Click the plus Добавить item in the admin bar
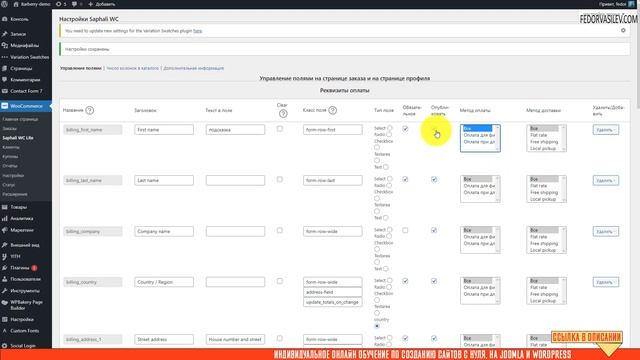Image resolution: width=640 pixels, height=360 pixels. pyautogui.click(x=102, y=4)
